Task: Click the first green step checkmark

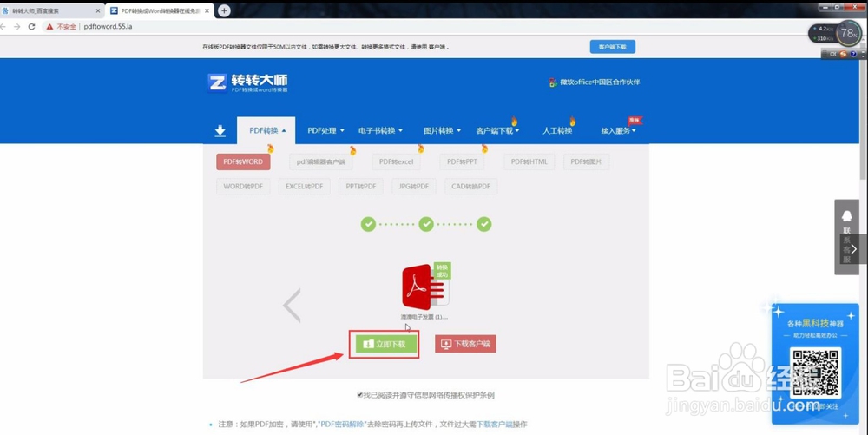Action: [368, 224]
